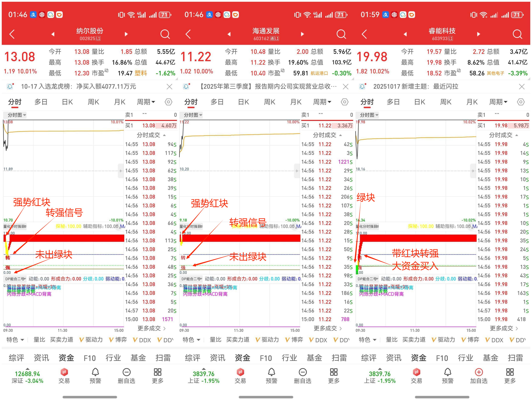Switch to previous stock from 睿能科技 header
The image size is (532, 403).
(x=405, y=34)
